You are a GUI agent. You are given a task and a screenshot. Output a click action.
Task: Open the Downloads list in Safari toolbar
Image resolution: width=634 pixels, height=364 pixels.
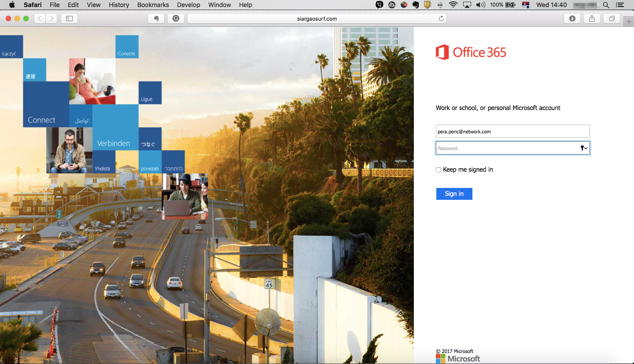coord(572,18)
